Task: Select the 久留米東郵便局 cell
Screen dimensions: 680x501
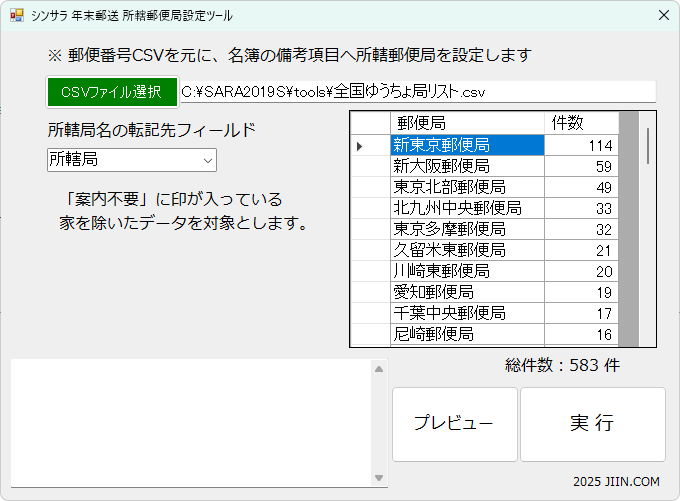Action: [x=467, y=250]
